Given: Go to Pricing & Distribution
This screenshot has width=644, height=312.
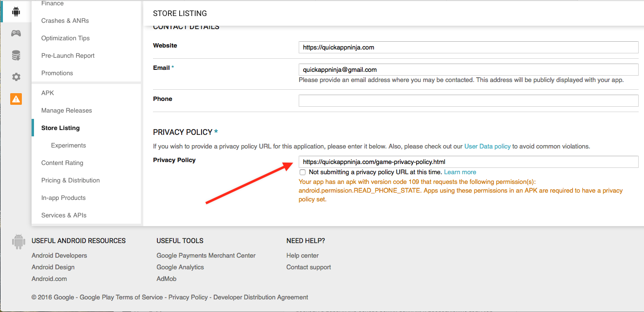Looking at the screenshot, I should coord(70,181).
